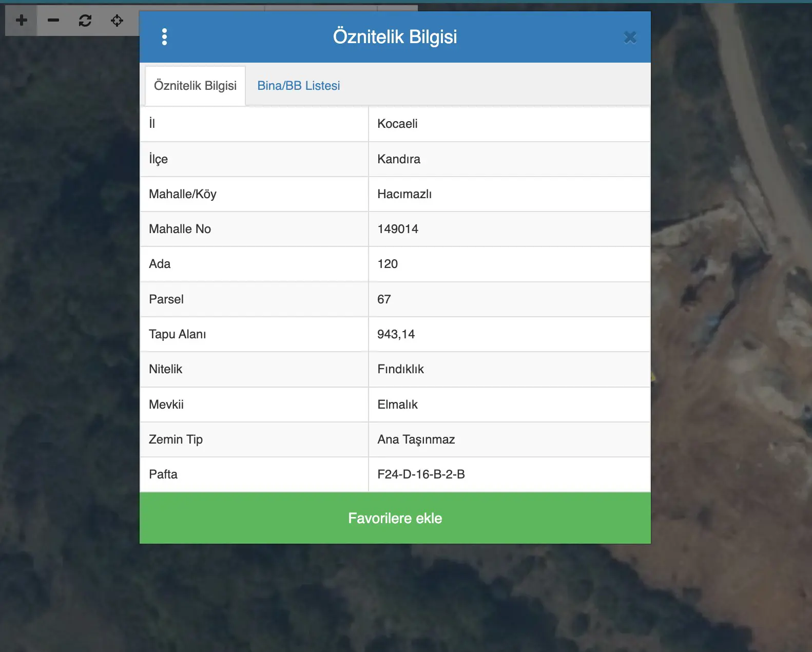Screen dimensions: 812x652
Task: Click the Zemin Tip label
Action: pyautogui.click(x=176, y=439)
